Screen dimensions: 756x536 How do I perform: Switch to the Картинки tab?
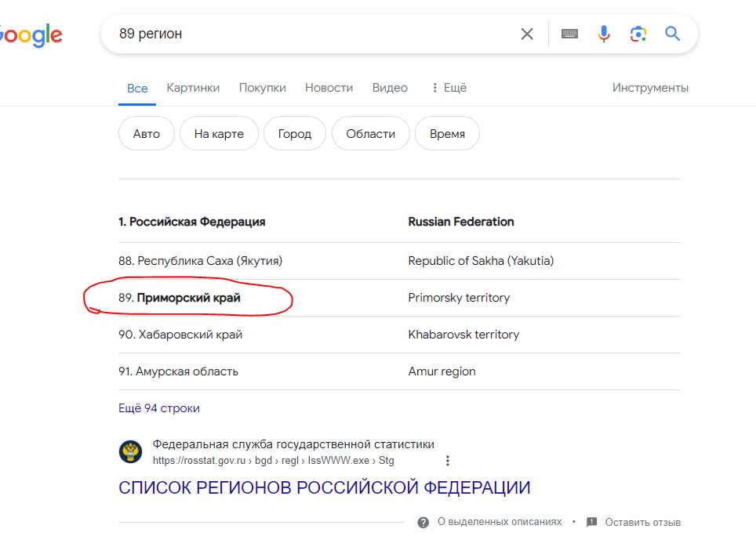click(193, 88)
